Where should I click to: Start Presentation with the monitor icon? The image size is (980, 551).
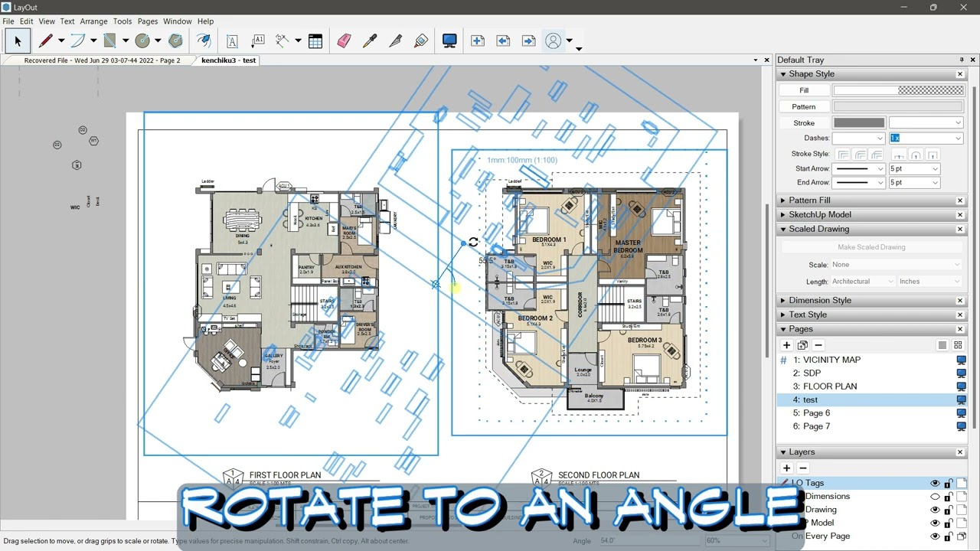pyautogui.click(x=449, y=41)
